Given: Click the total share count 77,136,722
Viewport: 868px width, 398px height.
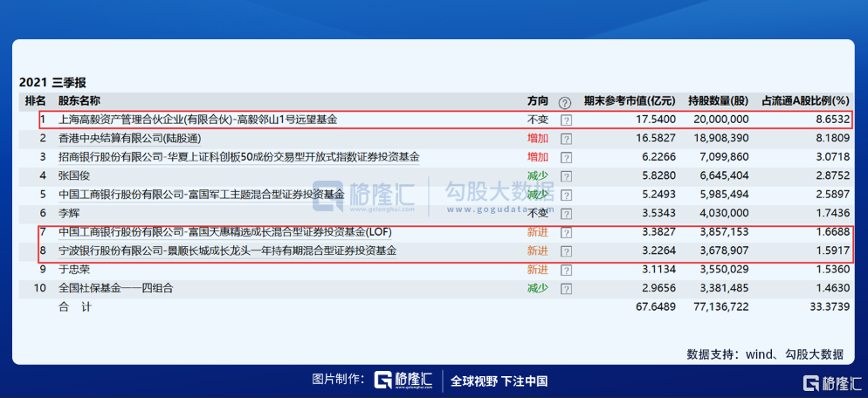Looking at the screenshot, I should point(720,307).
